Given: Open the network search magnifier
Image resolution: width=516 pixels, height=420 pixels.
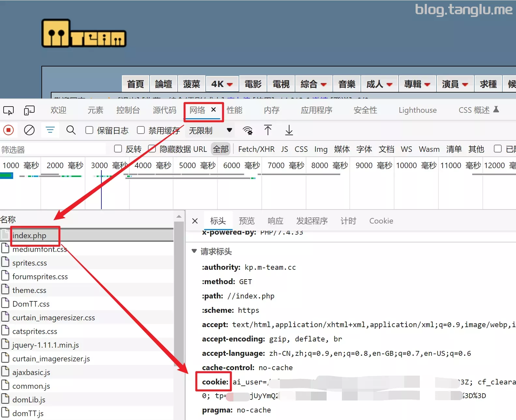Looking at the screenshot, I should coord(71,130).
